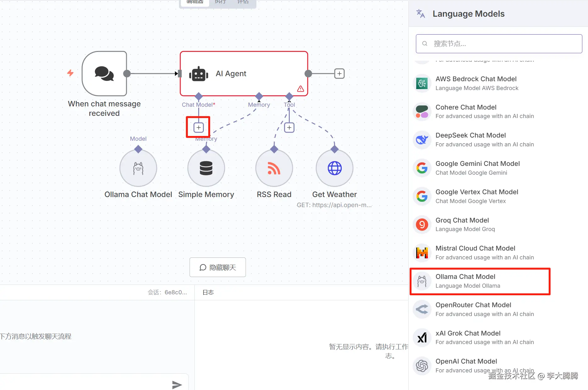Select the Get Weather globe node
Image resolution: width=588 pixels, height=390 pixels.
pyautogui.click(x=334, y=168)
